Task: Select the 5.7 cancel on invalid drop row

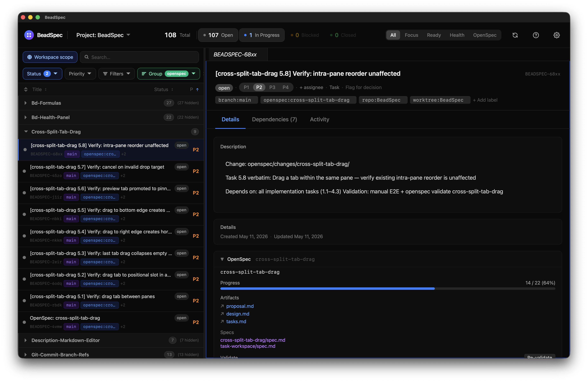Action: click(x=111, y=171)
